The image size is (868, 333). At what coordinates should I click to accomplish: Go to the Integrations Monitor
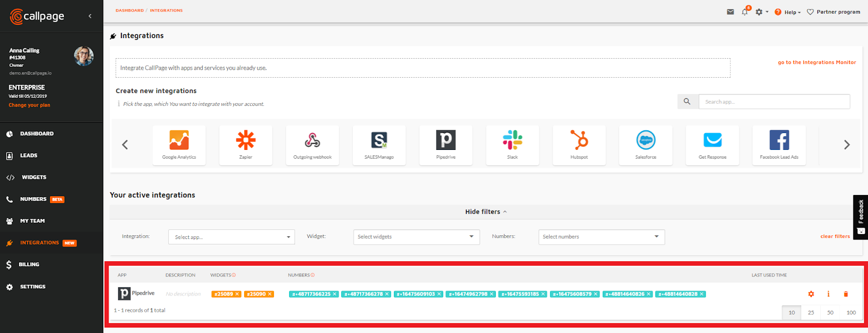[817, 62]
